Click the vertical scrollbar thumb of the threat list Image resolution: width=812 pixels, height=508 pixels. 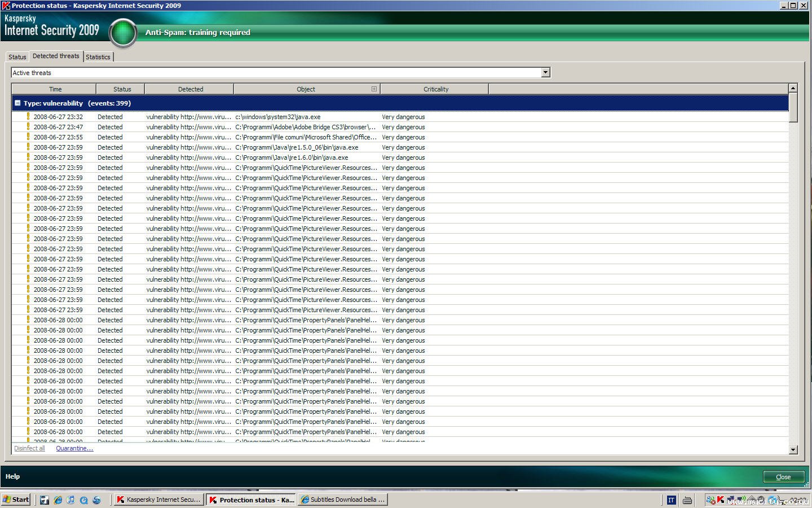793,107
